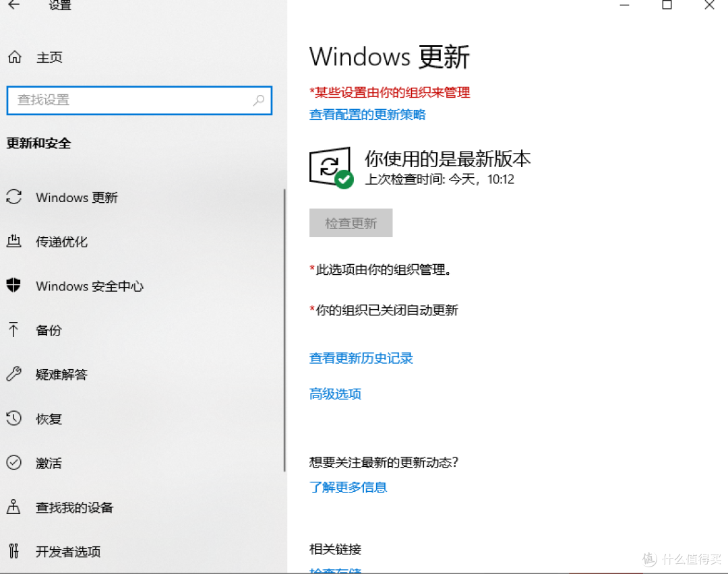Click the red 某些设置由你的组织来管理 notice

pos(390,92)
